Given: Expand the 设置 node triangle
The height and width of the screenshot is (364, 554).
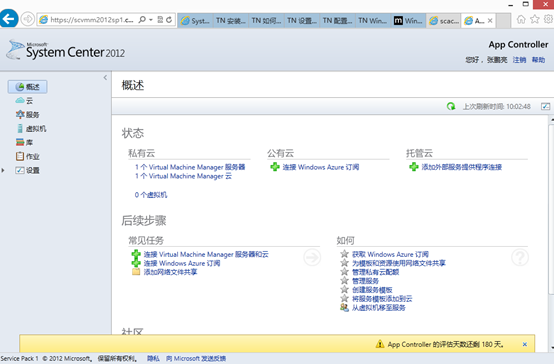Looking at the screenshot, I should pyautogui.click(x=3, y=170).
